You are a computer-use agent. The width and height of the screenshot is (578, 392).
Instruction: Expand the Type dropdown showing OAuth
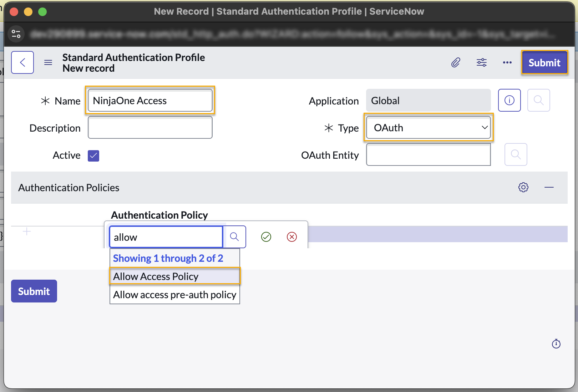coord(429,128)
